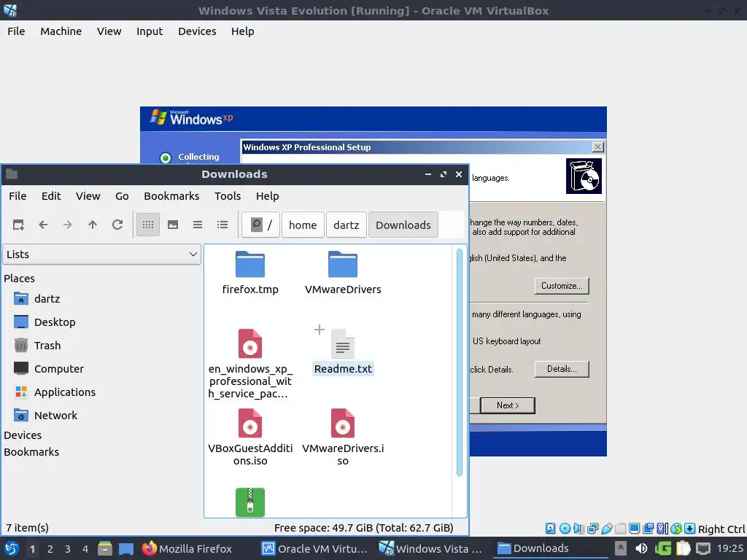Open Edit menu in Downloads window
This screenshot has width=747, height=560.
(x=51, y=196)
